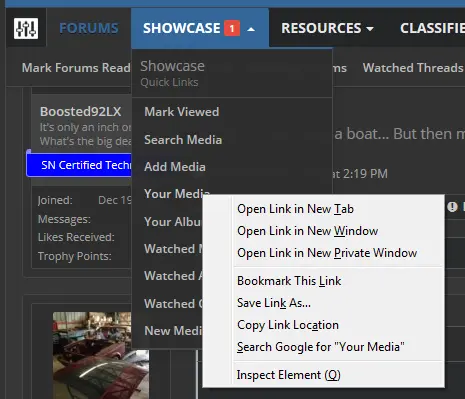This screenshot has width=465, height=399.
Task: Open the Showcase tab
Action: point(182,28)
